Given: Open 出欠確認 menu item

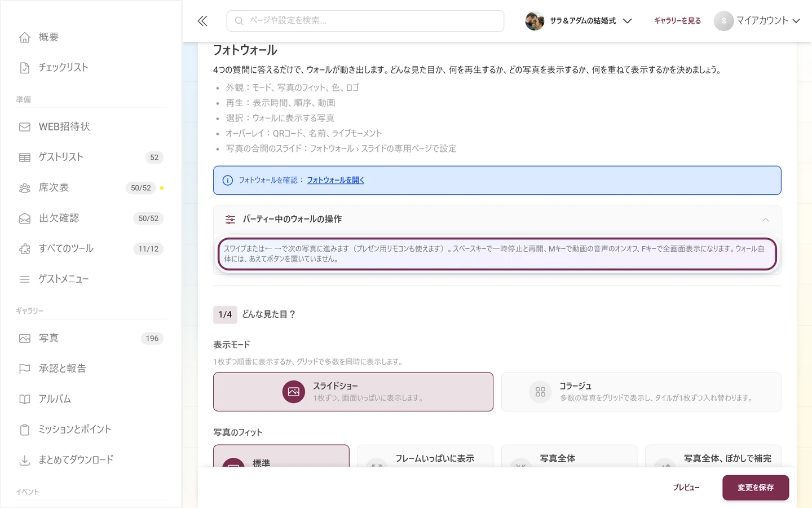Looking at the screenshot, I should tap(91, 218).
